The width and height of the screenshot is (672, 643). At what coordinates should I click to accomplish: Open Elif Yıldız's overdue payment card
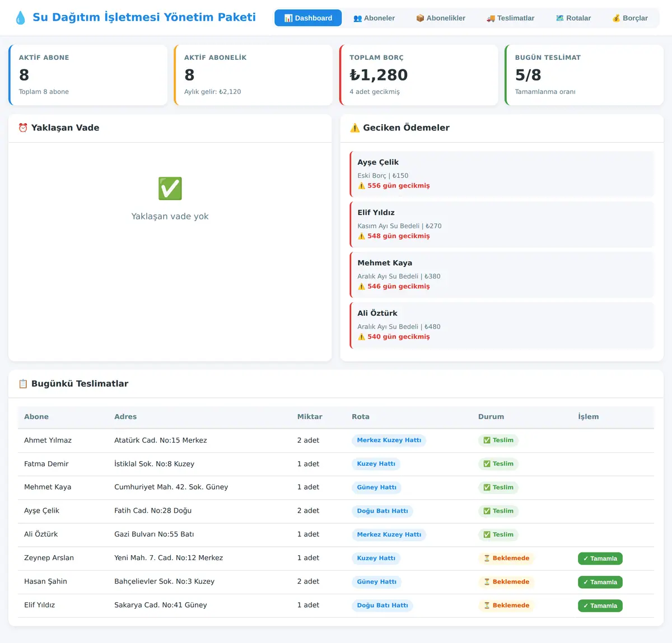pos(502,224)
